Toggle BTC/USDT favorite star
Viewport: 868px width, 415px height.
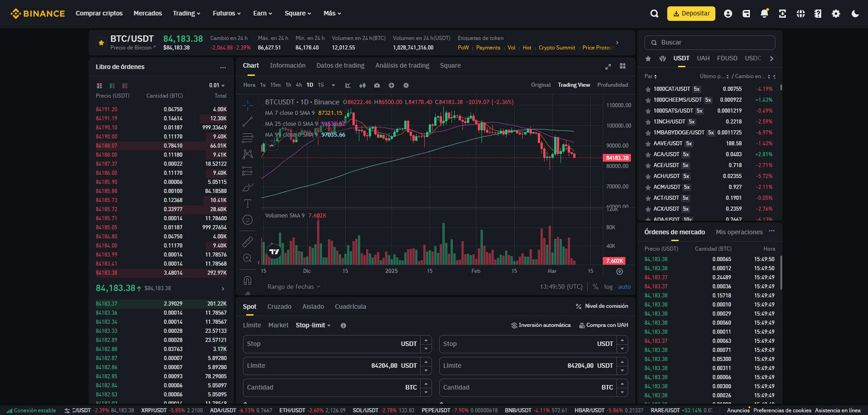pyautogui.click(x=101, y=43)
